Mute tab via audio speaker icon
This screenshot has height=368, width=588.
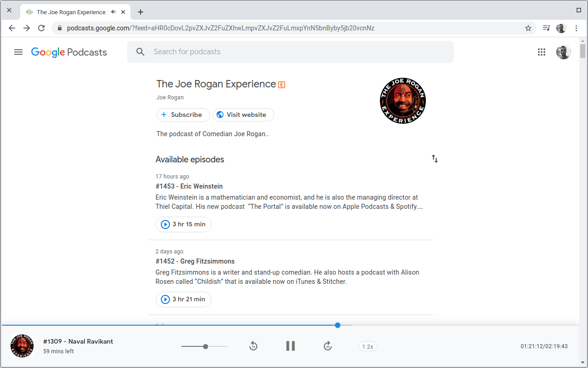click(x=113, y=12)
